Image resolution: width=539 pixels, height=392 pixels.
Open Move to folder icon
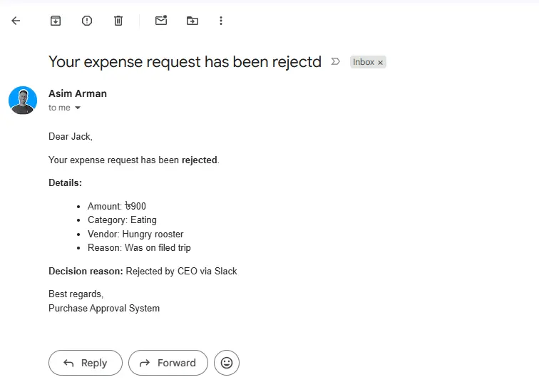pyautogui.click(x=192, y=21)
